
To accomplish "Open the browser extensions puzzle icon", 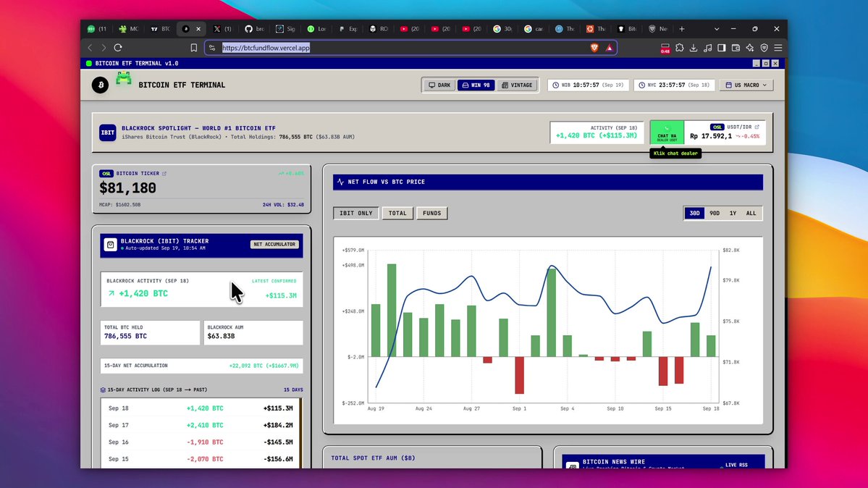I will (679, 48).
